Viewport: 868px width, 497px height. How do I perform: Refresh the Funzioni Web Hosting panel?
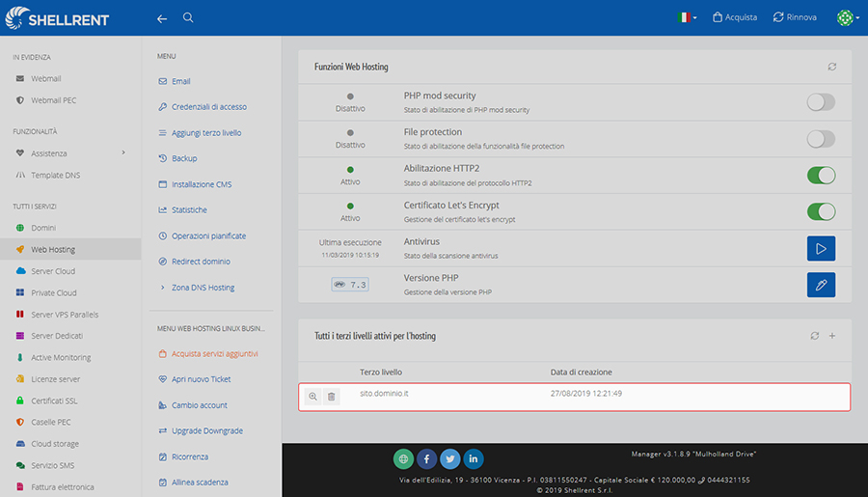(x=832, y=67)
